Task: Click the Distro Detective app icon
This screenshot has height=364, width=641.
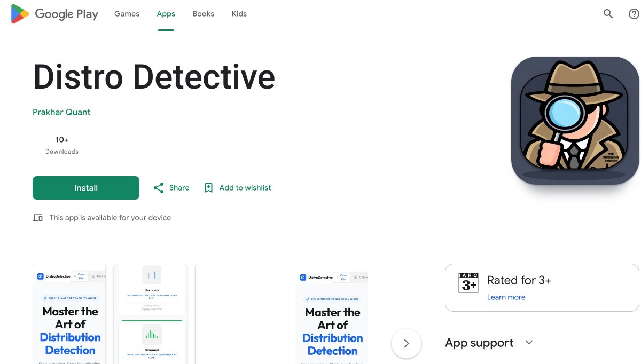Action: pyautogui.click(x=575, y=121)
